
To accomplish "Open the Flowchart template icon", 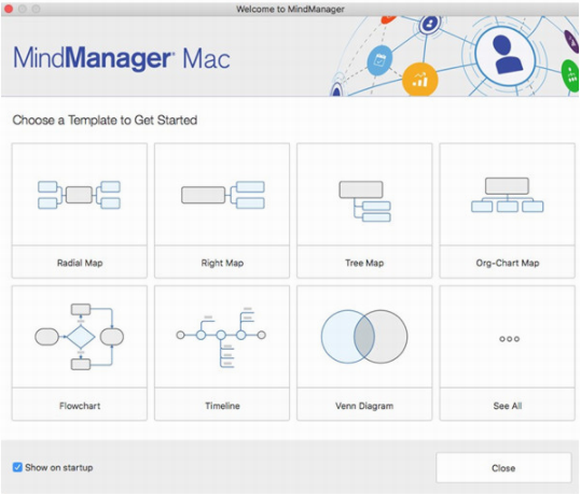I will pos(79,336).
